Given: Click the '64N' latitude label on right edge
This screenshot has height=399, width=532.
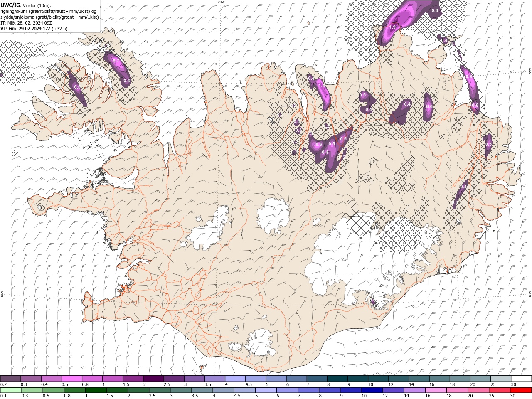Looking at the screenshot, I should coord(530,293).
